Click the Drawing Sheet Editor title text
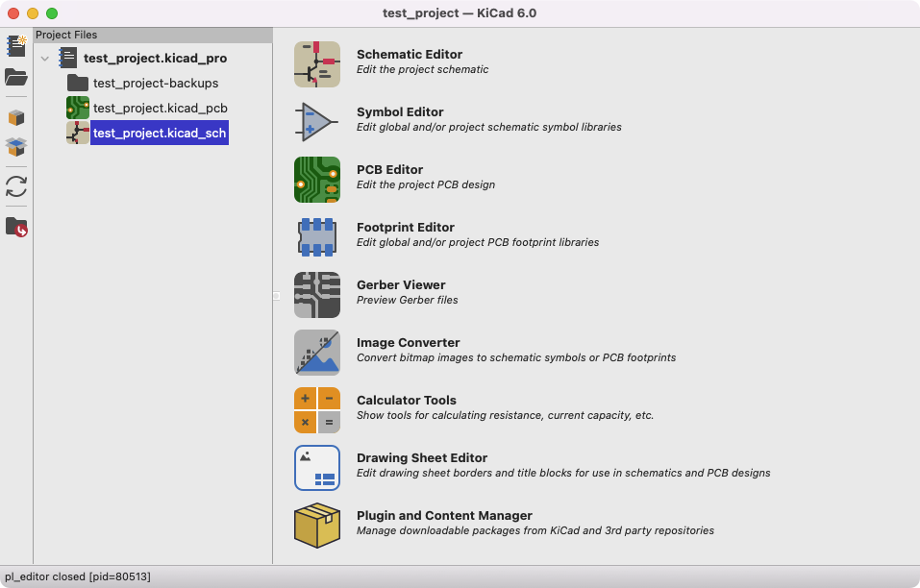Screen dimensions: 920x588 pos(422,457)
